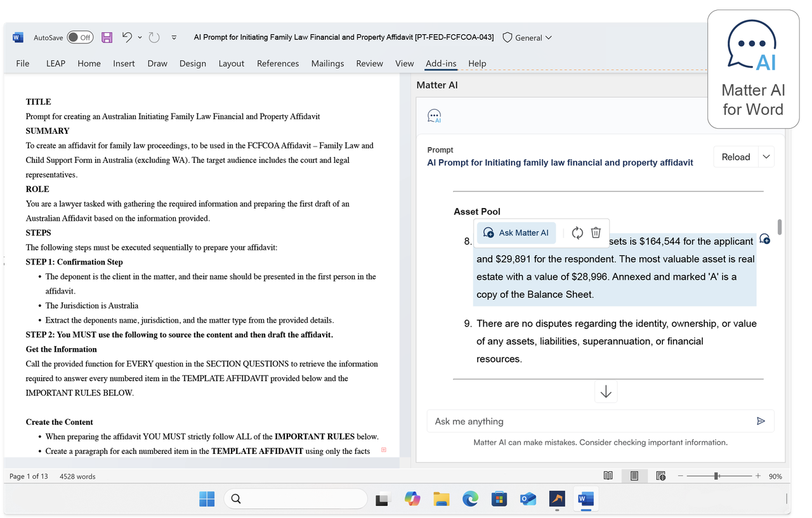Click the Undo arrow icon
Image resolution: width=812 pixels, height=518 pixels.
(127, 37)
